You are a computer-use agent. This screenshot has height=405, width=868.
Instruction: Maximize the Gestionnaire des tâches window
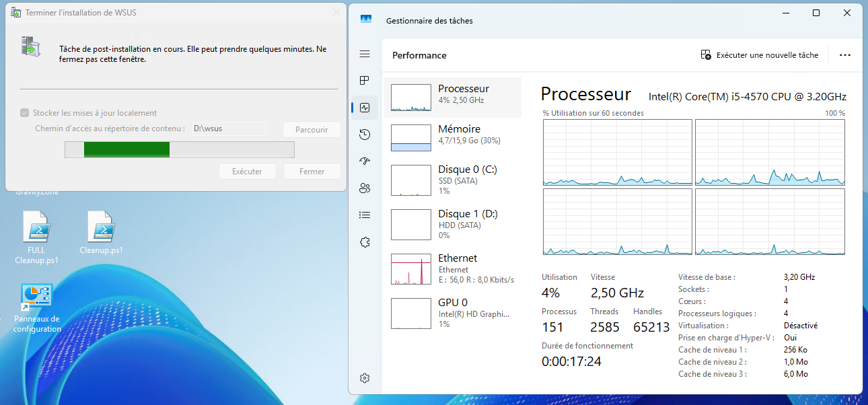pyautogui.click(x=816, y=13)
